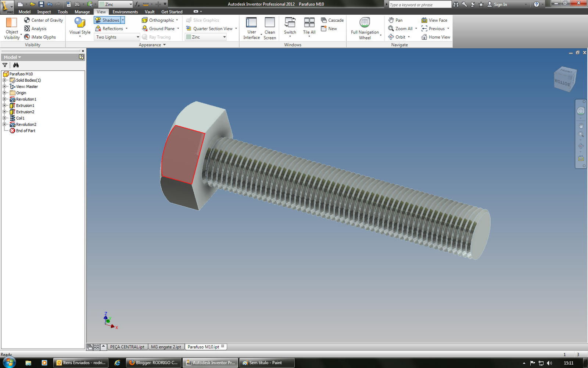
Task: Click New in the Windows panel
Action: (330, 28)
